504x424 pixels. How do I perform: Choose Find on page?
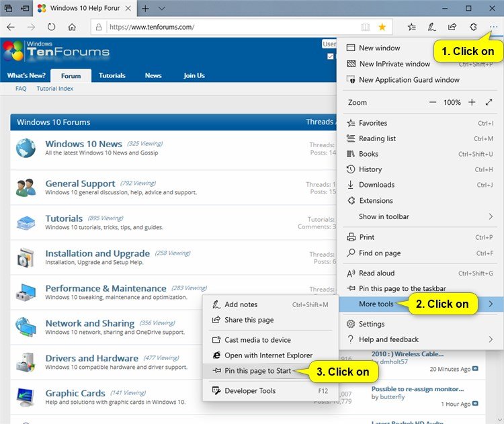[419, 253]
